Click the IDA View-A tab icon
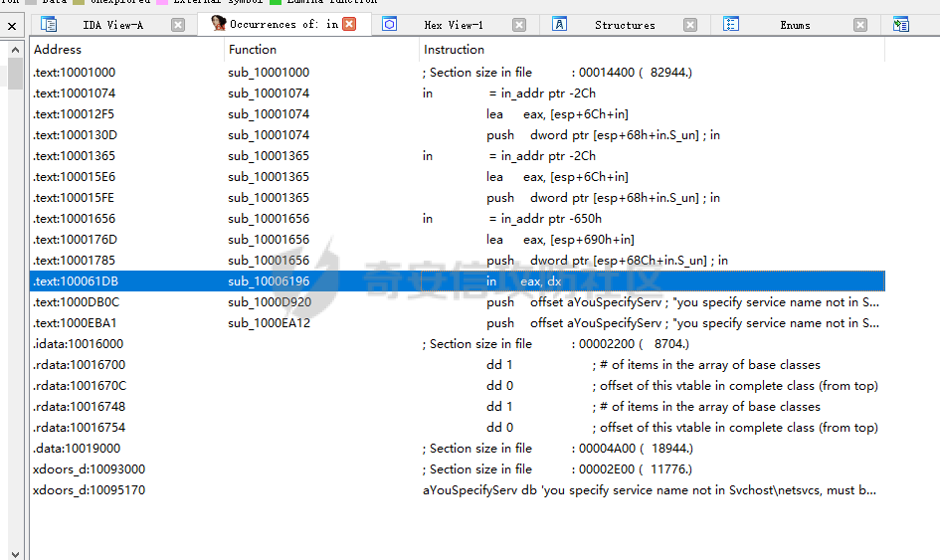 click(x=49, y=25)
